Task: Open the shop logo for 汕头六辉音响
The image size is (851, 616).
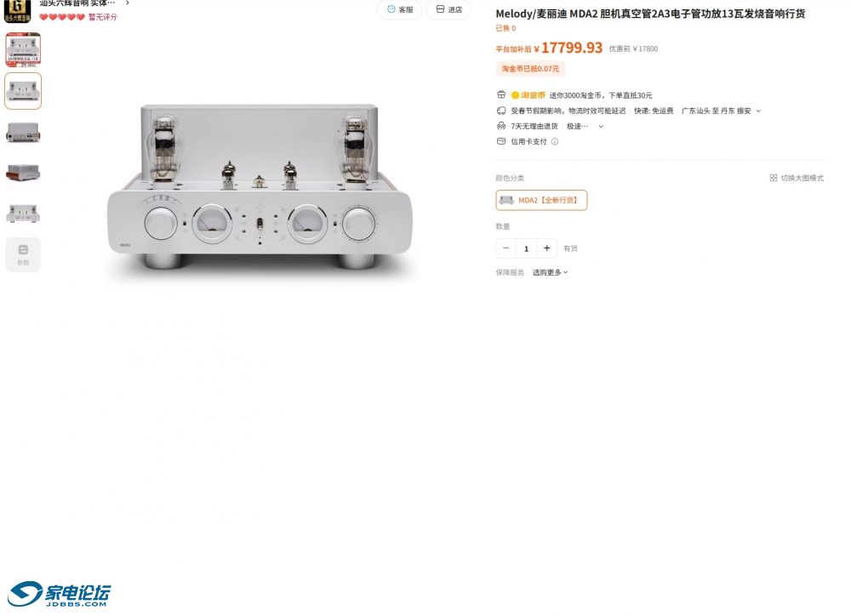Action: pos(17,11)
